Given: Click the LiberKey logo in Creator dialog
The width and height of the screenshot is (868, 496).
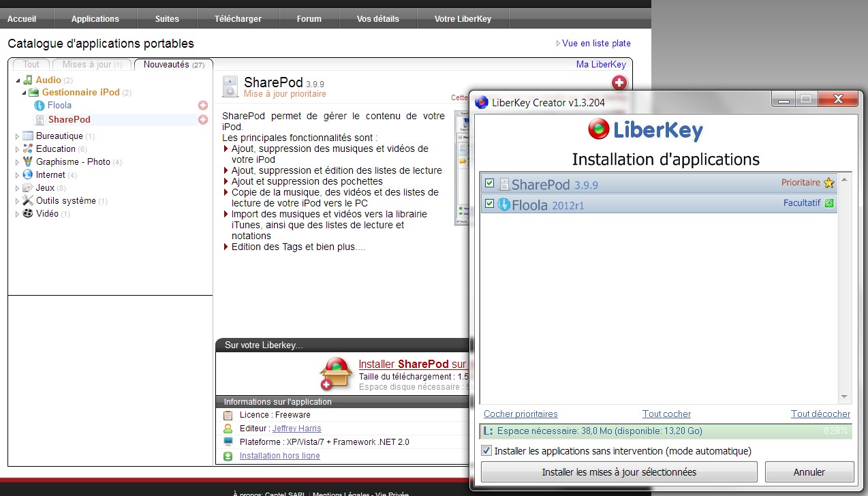Looking at the screenshot, I should pyautogui.click(x=645, y=129).
